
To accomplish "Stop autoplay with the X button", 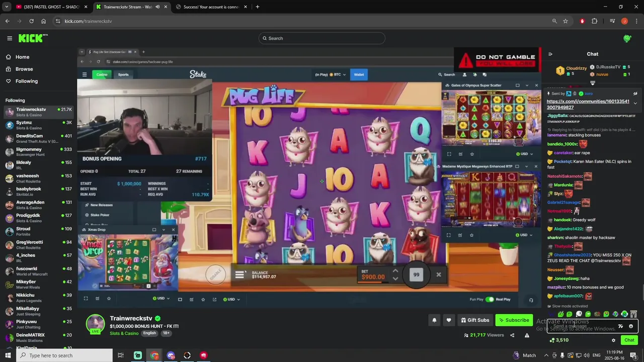I will 439,275.
